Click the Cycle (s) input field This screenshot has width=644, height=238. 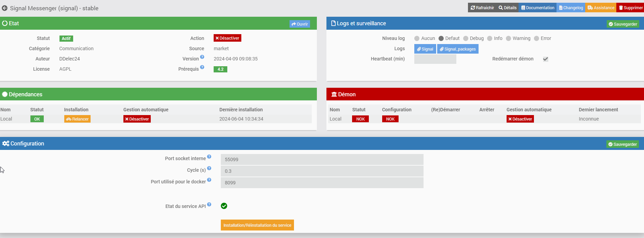point(322,171)
